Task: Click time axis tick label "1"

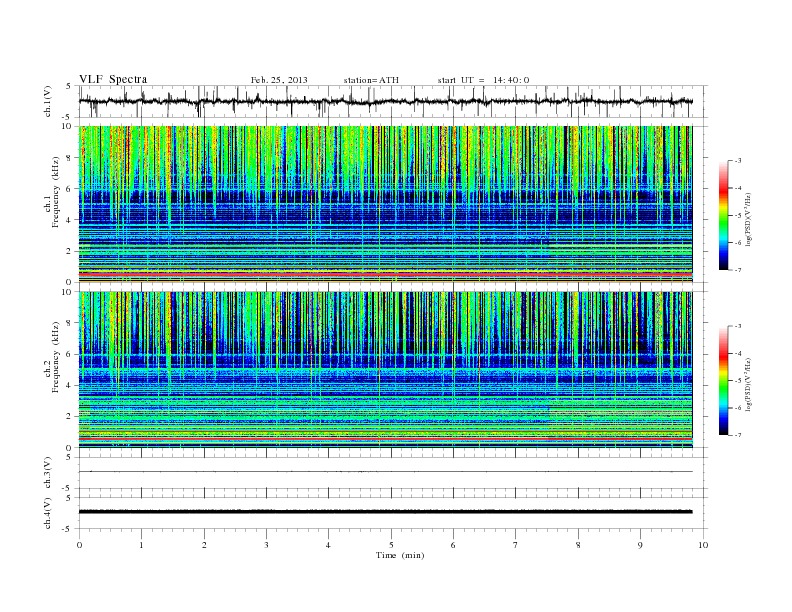Action: pyautogui.click(x=141, y=545)
